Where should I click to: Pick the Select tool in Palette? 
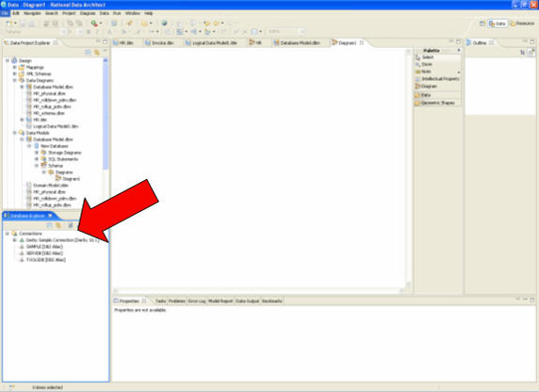437,57
